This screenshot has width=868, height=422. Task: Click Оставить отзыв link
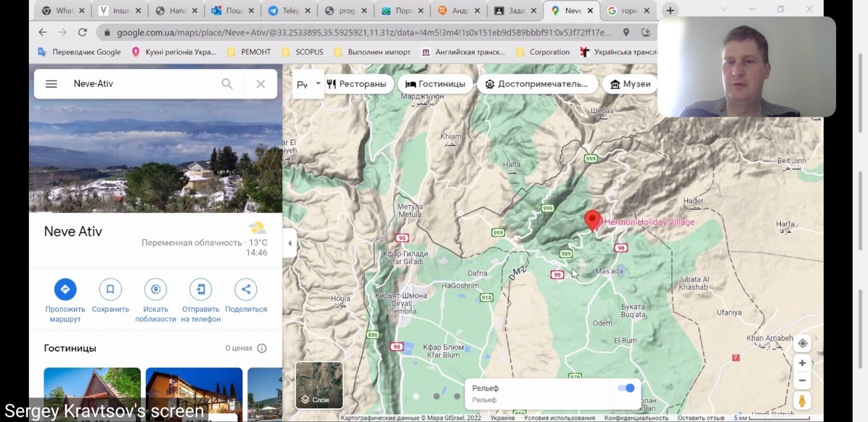[x=701, y=418]
